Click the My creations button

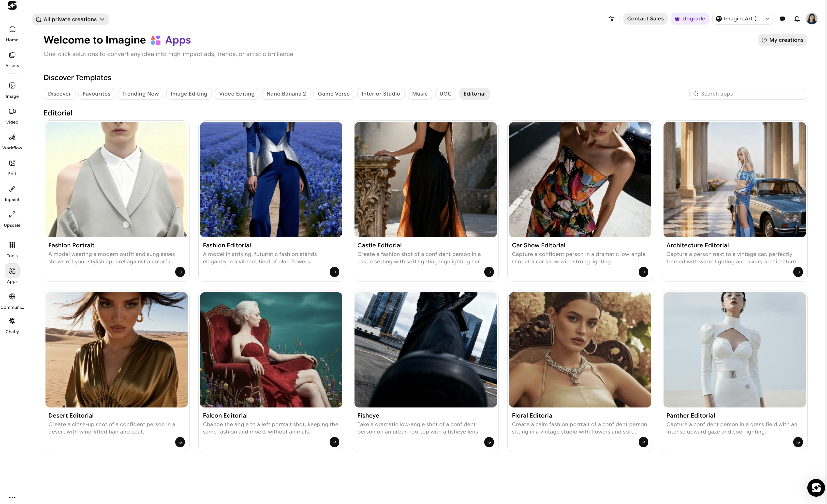point(782,40)
